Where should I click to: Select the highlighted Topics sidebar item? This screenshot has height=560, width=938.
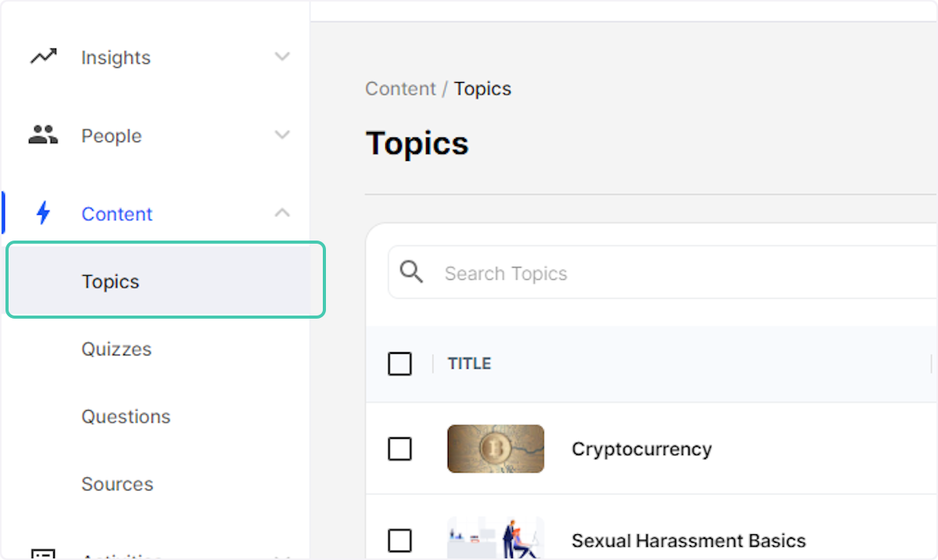(110, 280)
